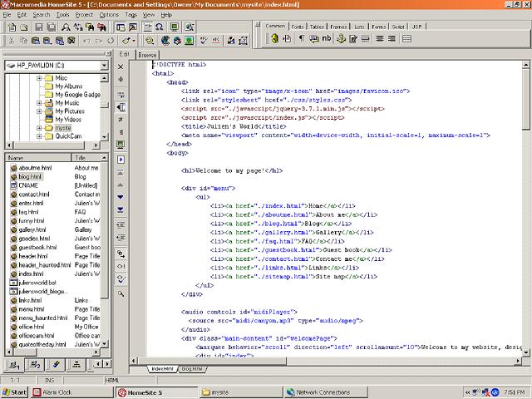Click the Windows Start button
Image resolution: width=532 pixels, height=399 pixels.
click(14, 392)
